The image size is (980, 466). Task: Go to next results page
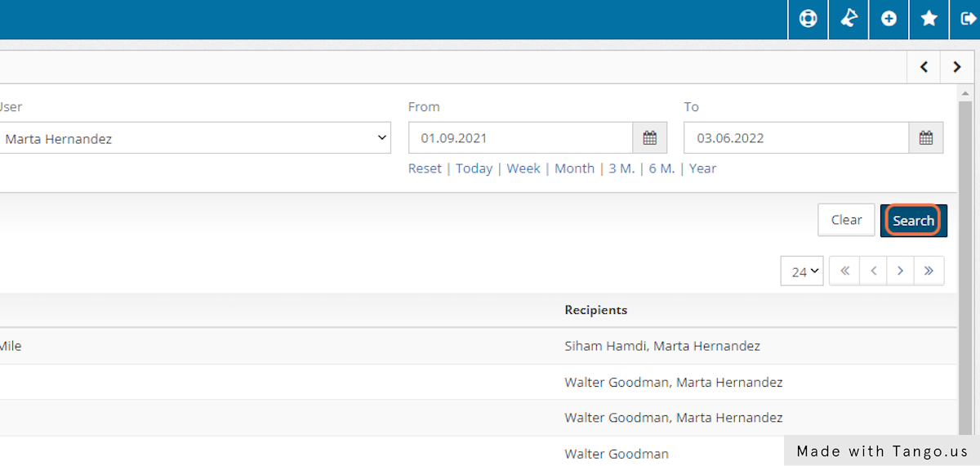pos(900,271)
